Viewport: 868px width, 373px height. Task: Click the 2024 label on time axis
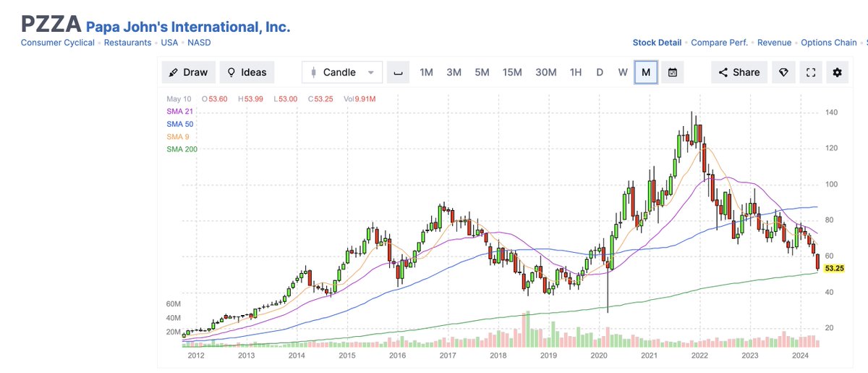[x=800, y=356]
